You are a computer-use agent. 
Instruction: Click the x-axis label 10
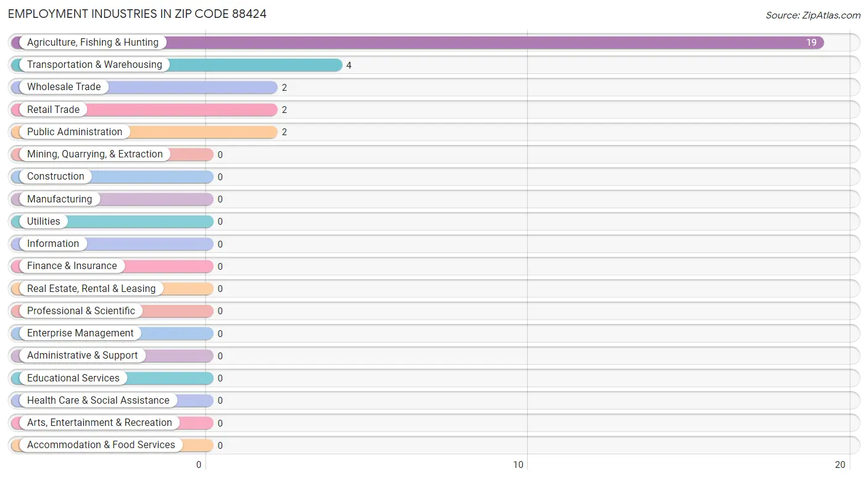pyautogui.click(x=519, y=465)
